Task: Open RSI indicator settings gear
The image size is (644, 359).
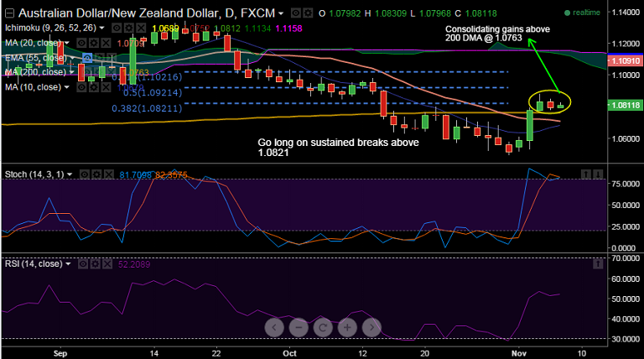Action: pos(95,263)
